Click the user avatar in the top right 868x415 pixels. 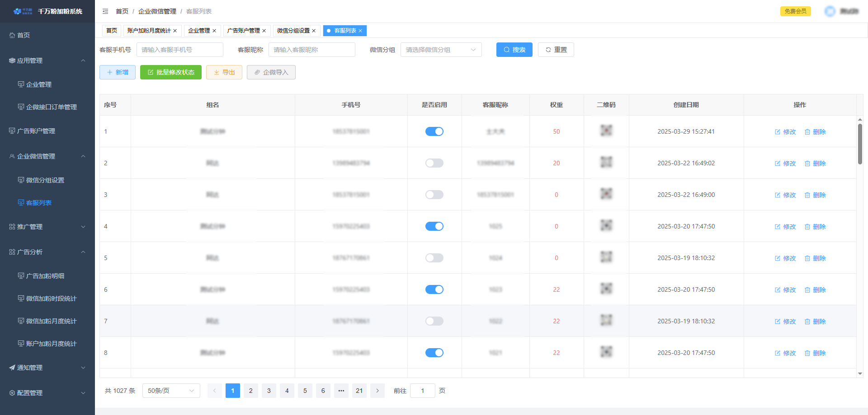point(830,11)
